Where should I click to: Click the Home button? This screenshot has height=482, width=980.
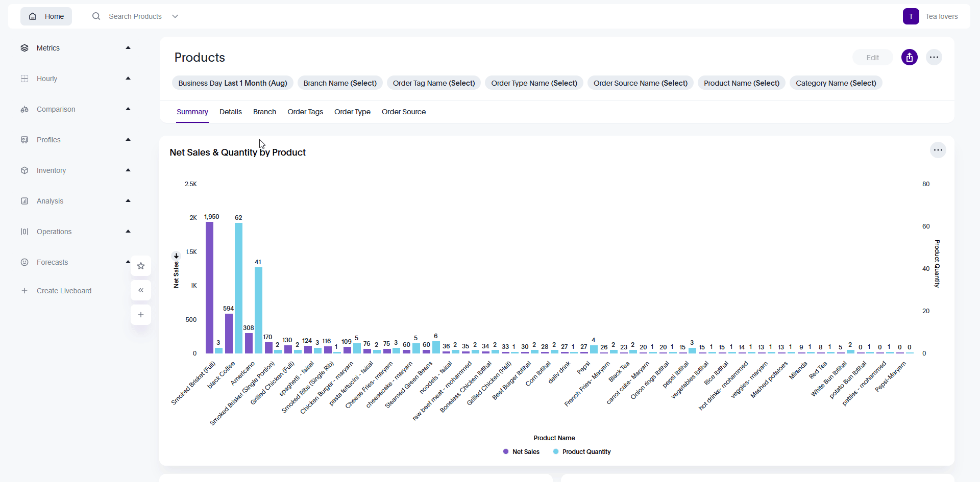tap(46, 16)
